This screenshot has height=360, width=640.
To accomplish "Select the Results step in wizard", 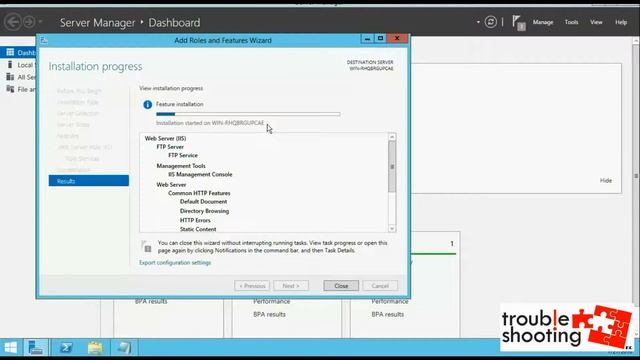I will (89, 181).
